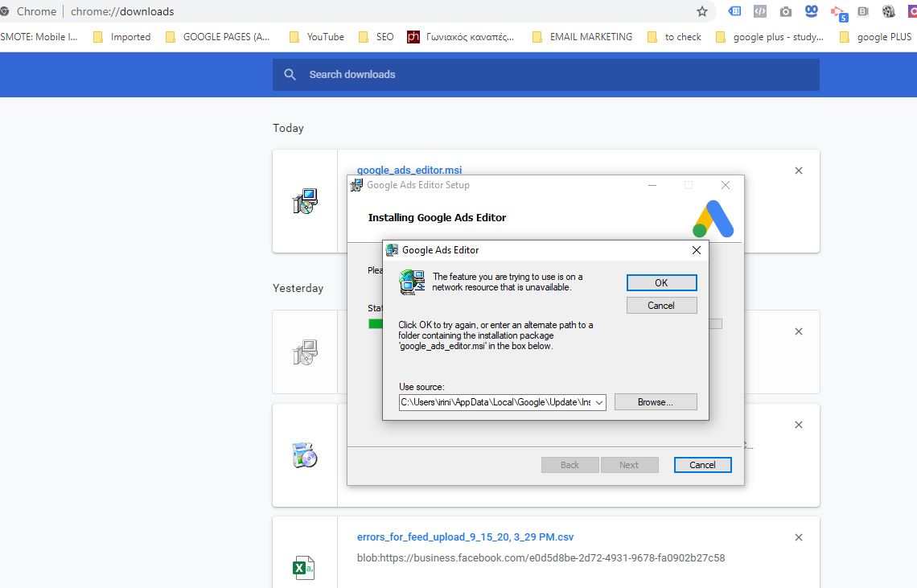The height and width of the screenshot is (588, 917).
Task: Open the SMOTE: Mobile bookmark
Action: tap(39, 37)
